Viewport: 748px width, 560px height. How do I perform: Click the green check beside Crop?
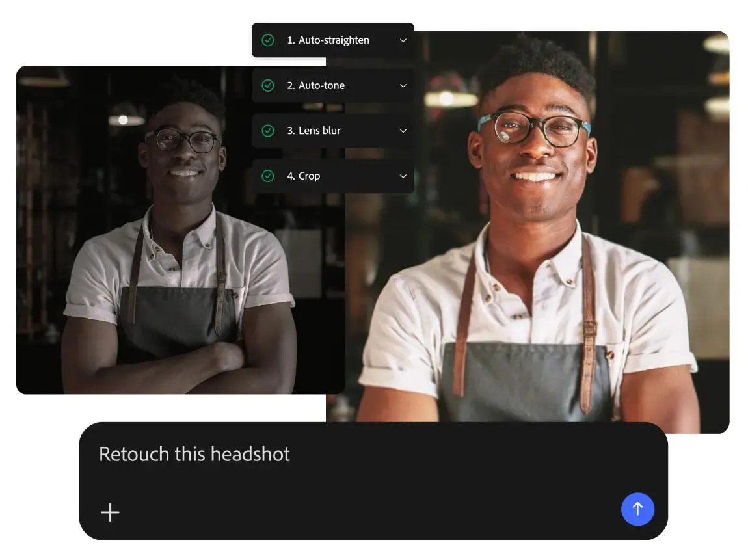pos(268,176)
